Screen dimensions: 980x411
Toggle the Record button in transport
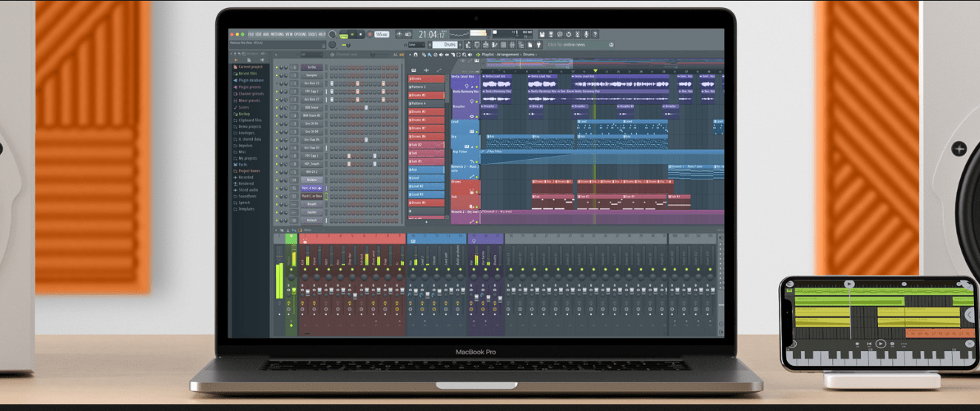pyautogui.click(x=370, y=34)
